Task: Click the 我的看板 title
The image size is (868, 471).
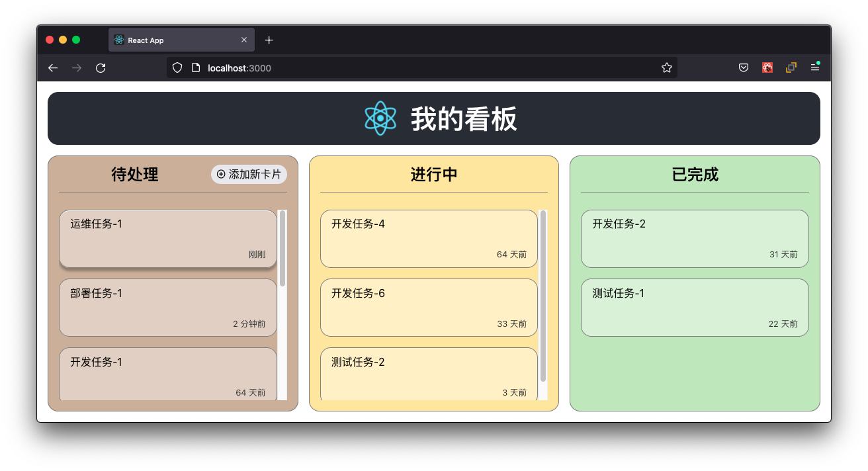Action: tap(464, 119)
